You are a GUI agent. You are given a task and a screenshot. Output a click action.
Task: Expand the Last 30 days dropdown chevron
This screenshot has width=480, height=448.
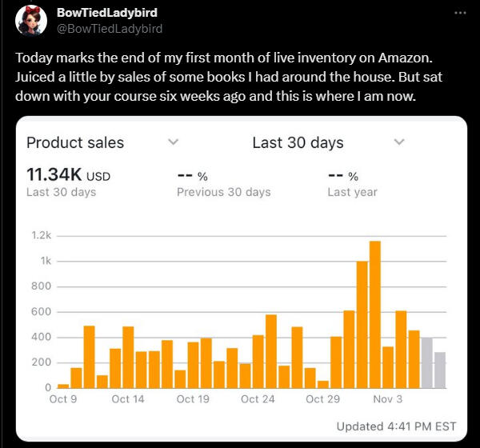(x=399, y=142)
